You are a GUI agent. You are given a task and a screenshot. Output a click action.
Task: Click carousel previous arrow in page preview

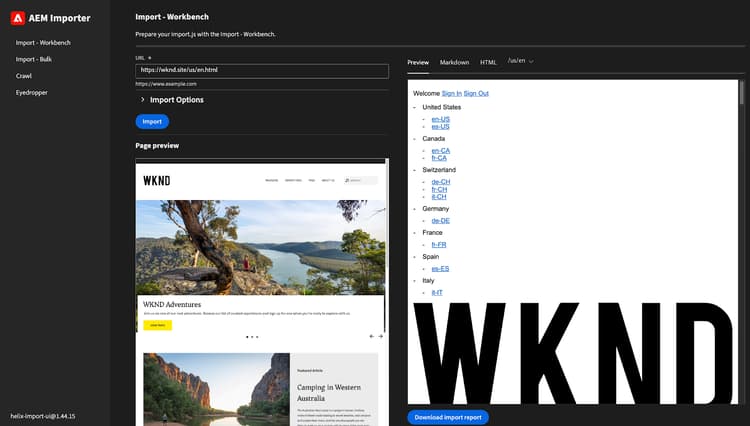(x=372, y=337)
